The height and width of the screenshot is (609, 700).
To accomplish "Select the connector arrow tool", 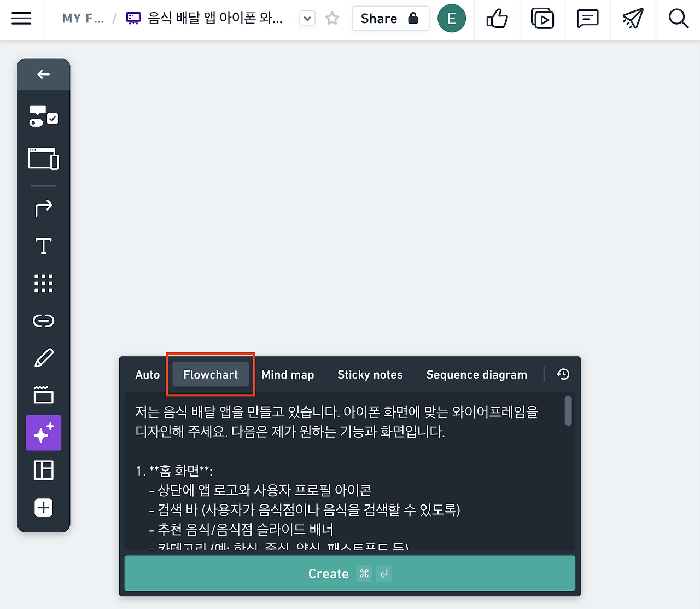I will coord(43,207).
